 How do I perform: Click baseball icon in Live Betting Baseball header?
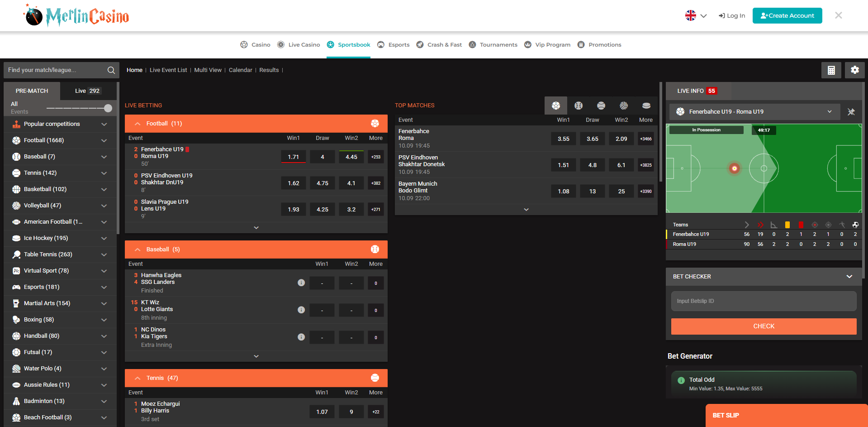[375, 249]
